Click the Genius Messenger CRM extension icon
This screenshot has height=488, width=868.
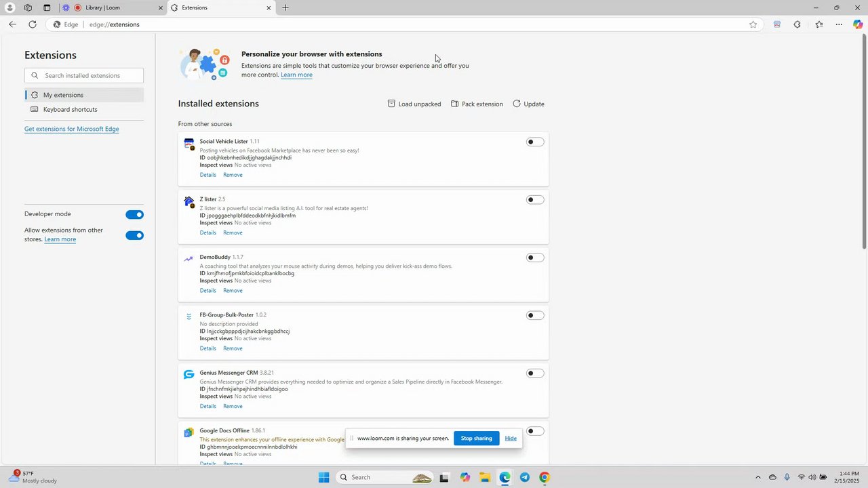[189, 374]
